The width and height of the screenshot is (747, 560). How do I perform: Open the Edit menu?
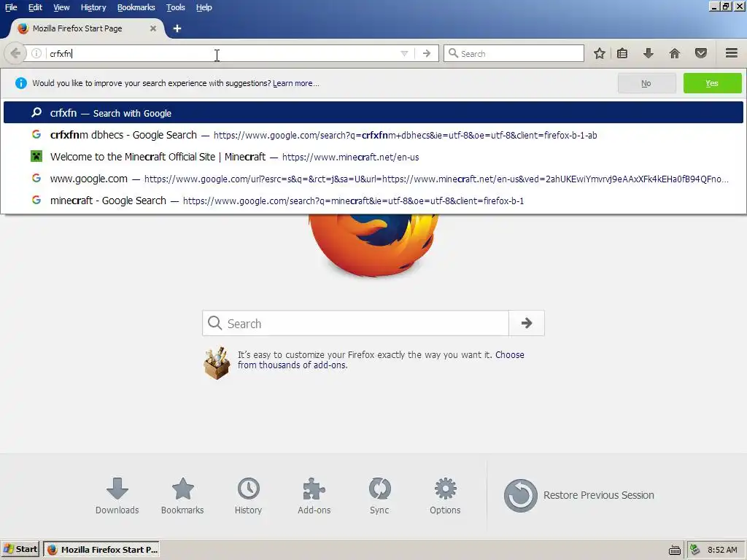[x=35, y=7]
